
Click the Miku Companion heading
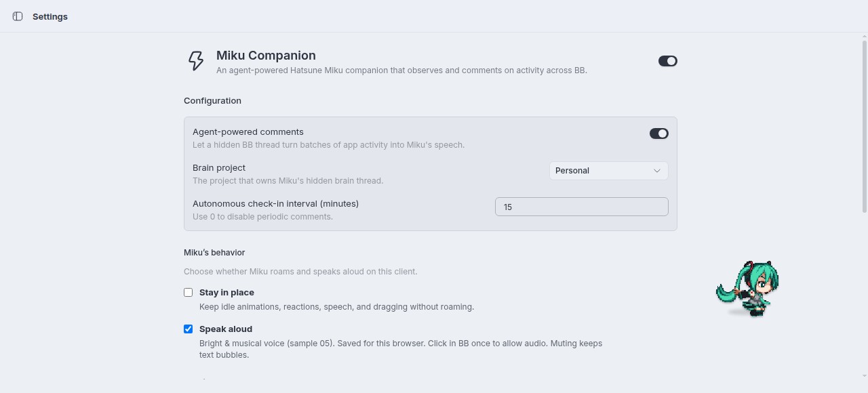pyautogui.click(x=266, y=56)
